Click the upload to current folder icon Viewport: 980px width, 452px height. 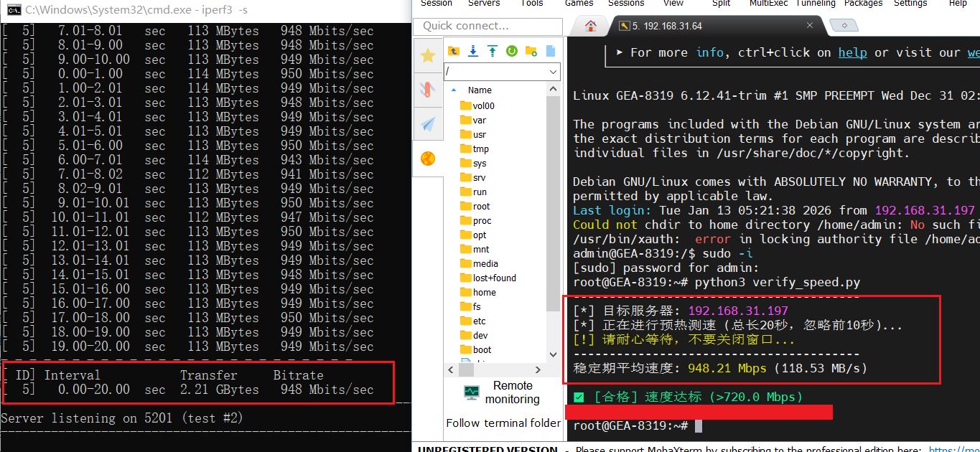(493, 51)
